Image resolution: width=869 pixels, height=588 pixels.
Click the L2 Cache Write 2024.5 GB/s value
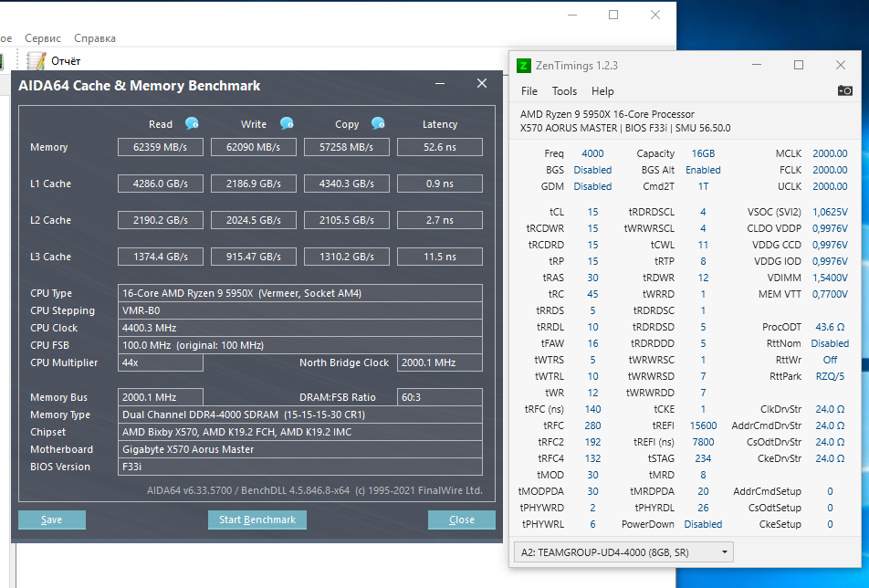[253, 220]
